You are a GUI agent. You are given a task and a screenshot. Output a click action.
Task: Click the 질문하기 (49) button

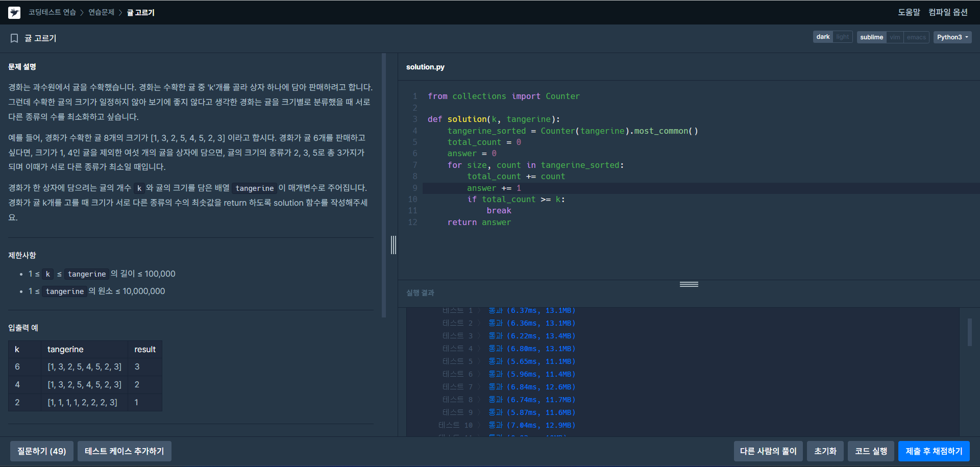(x=42, y=451)
